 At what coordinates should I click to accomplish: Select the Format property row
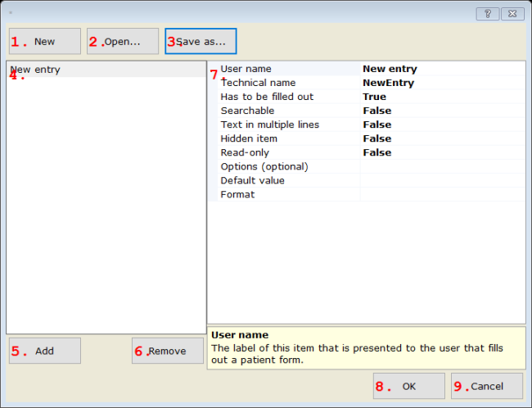coord(237,194)
